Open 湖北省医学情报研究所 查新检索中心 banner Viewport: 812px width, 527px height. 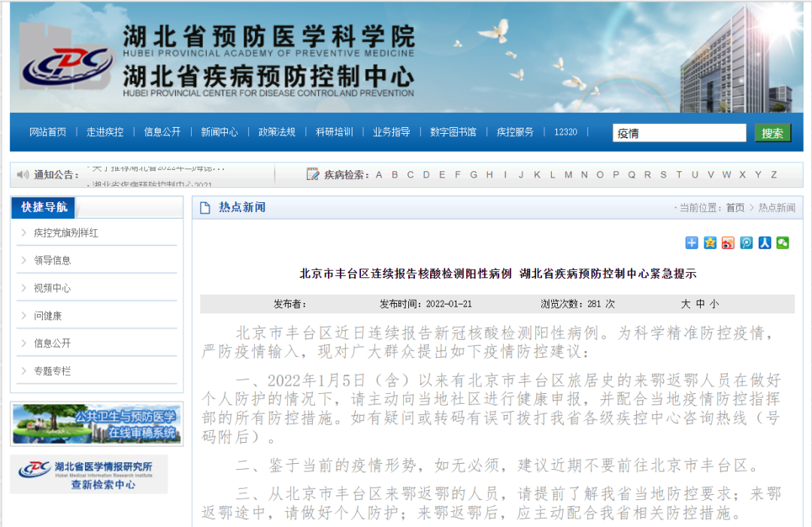point(89,474)
